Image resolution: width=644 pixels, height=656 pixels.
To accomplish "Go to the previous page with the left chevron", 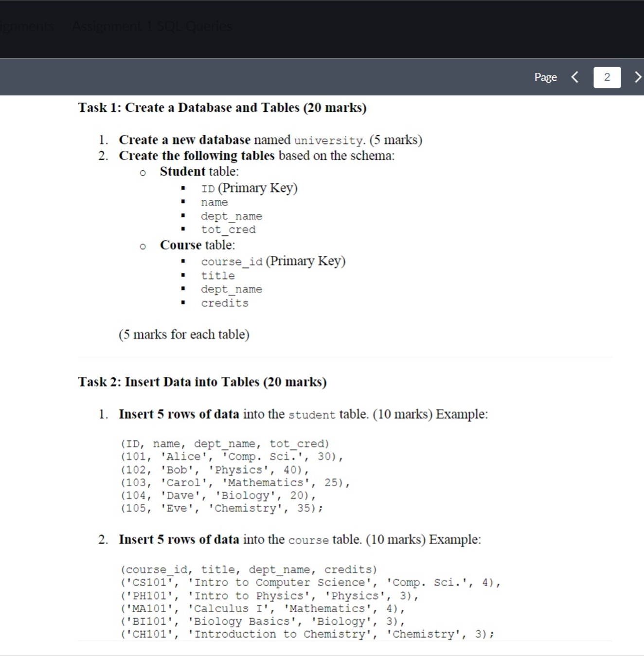I will coord(574,77).
